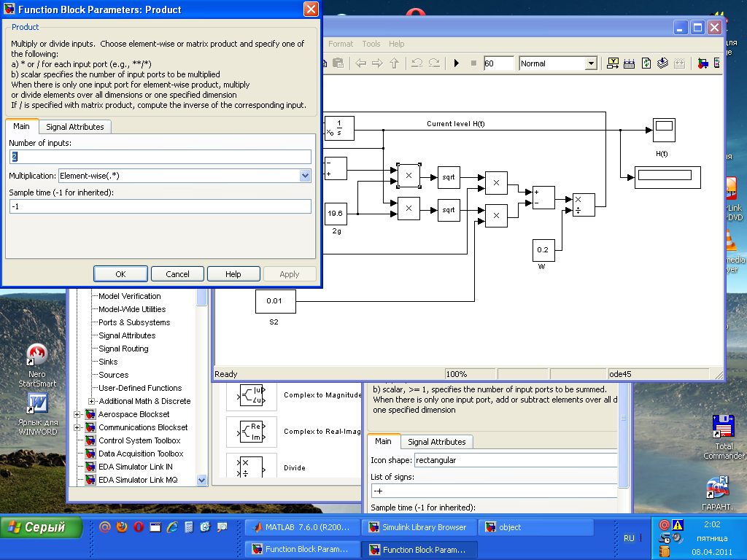The width and height of the screenshot is (747, 560).
Task: Select the constant block 19.6 labeled 2g
Action: [x=336, y=214]
